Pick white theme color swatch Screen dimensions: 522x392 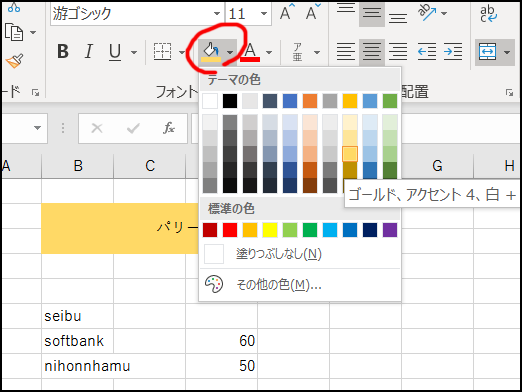[210, 101]
